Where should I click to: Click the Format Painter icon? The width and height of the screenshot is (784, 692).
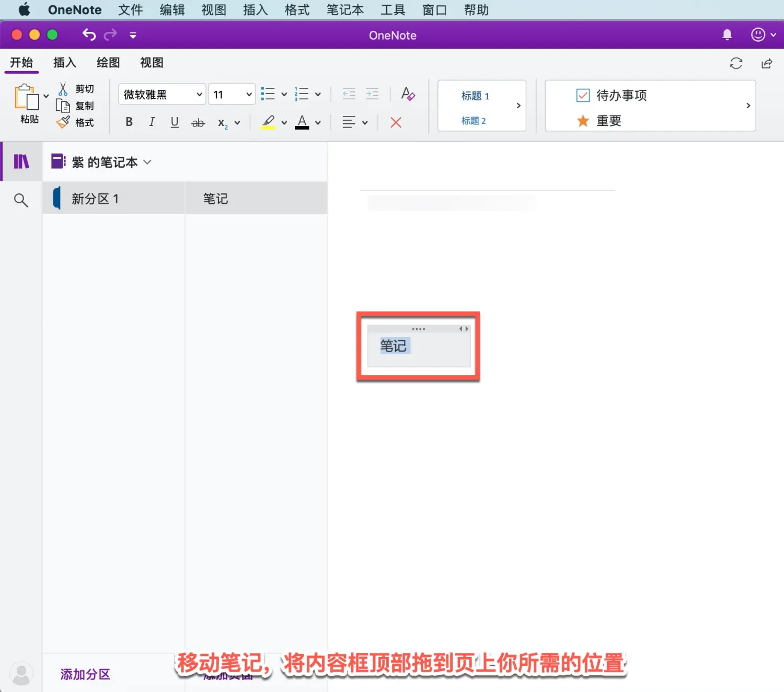(63, 122)
